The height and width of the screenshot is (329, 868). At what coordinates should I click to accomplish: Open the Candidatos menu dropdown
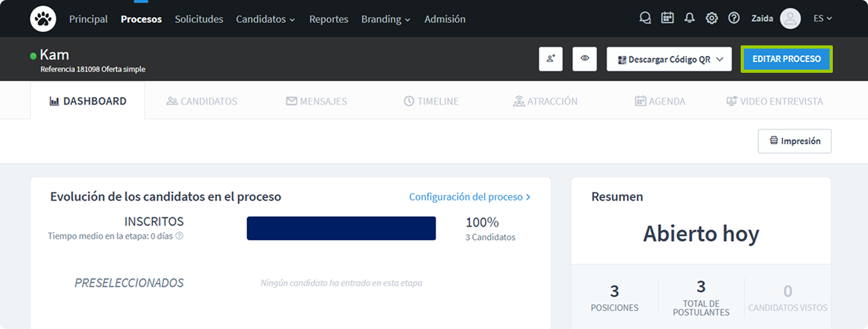click(x=265, y=19)
